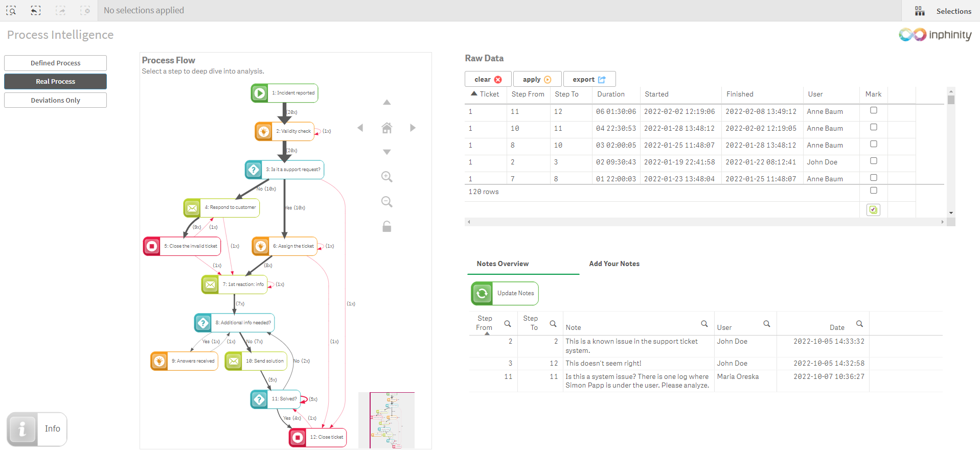Click the step back selection icon
The height and width of the screenshot is (454, 980).
coord(35,10)
